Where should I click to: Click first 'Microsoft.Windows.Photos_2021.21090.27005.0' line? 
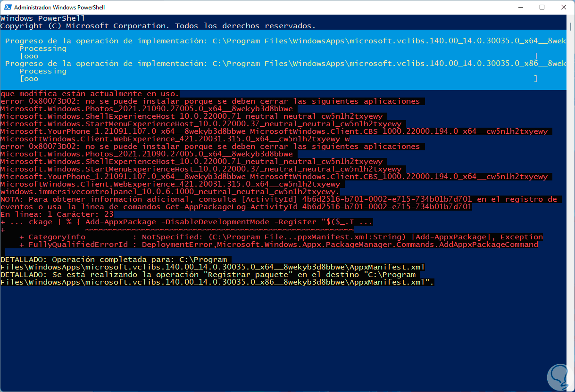[x=147, y=109]
